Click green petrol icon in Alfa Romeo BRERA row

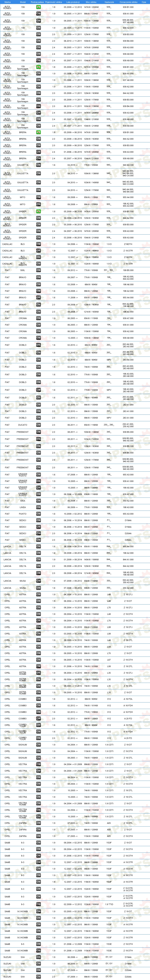click(38, 132)
